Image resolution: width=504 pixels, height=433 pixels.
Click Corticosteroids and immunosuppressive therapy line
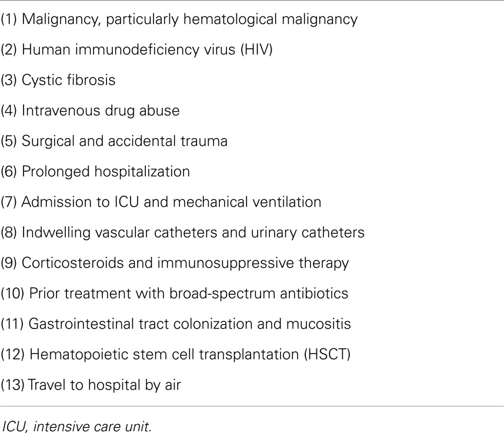tap(175, 263)
